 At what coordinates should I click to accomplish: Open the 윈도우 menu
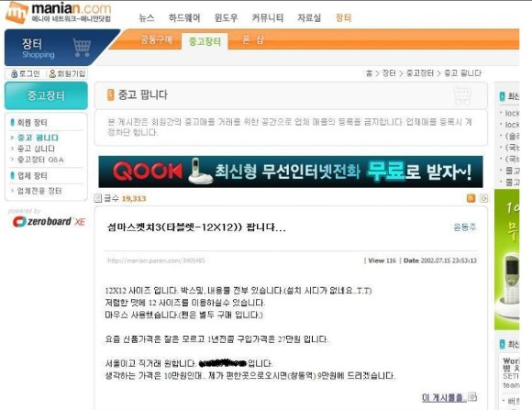pyautogui.click(x=226, y=17)
